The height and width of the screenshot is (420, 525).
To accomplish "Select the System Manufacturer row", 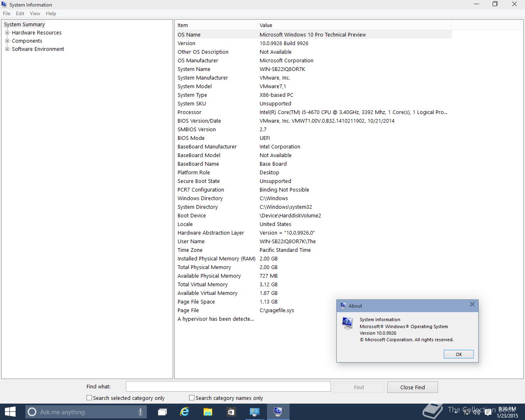I will click(x=314, y=78).
